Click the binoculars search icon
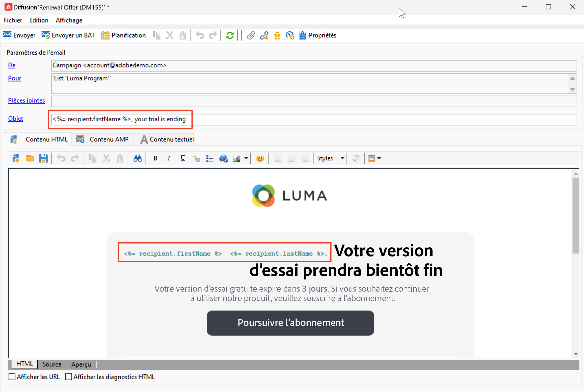 coord(137,158)
